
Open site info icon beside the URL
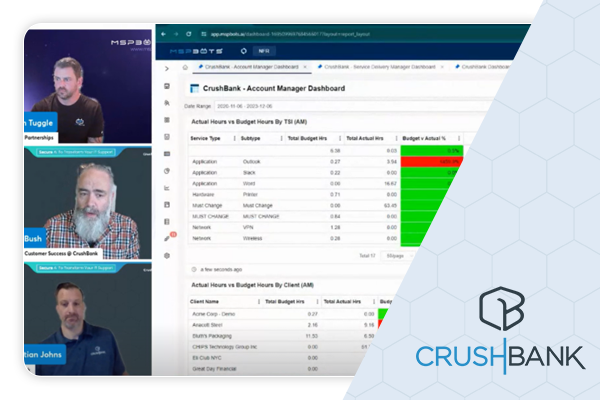(204, 34)
